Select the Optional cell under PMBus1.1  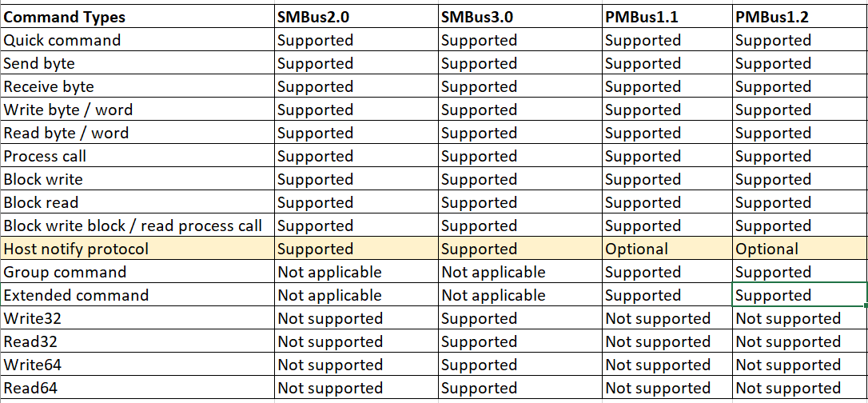(667, 249)
